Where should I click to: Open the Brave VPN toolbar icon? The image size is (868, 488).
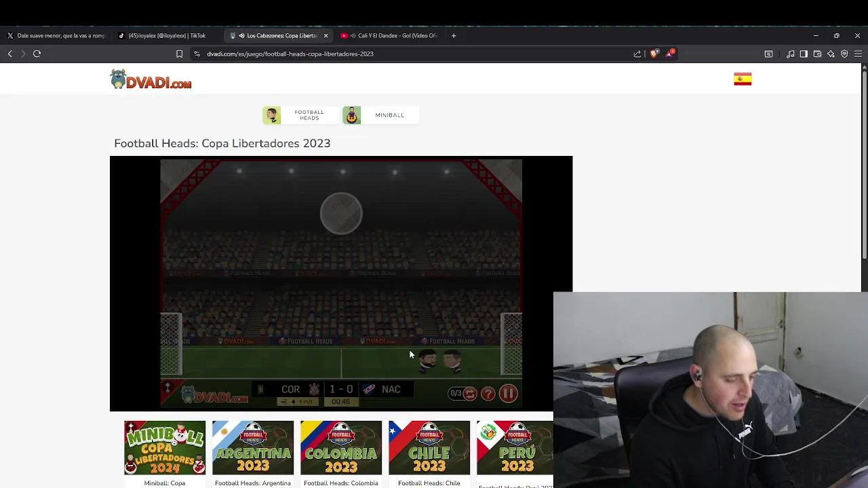pyautogui.click(x=844, y=54)
